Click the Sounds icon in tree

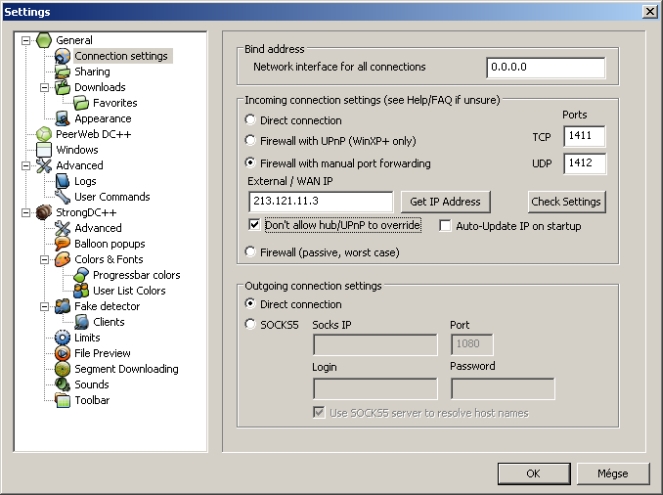tap(62, 385)
